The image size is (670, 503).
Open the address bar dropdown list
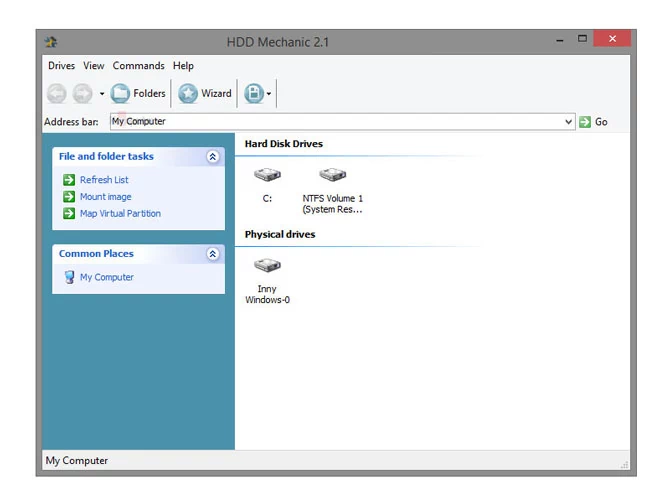click(x=568, y=122)
